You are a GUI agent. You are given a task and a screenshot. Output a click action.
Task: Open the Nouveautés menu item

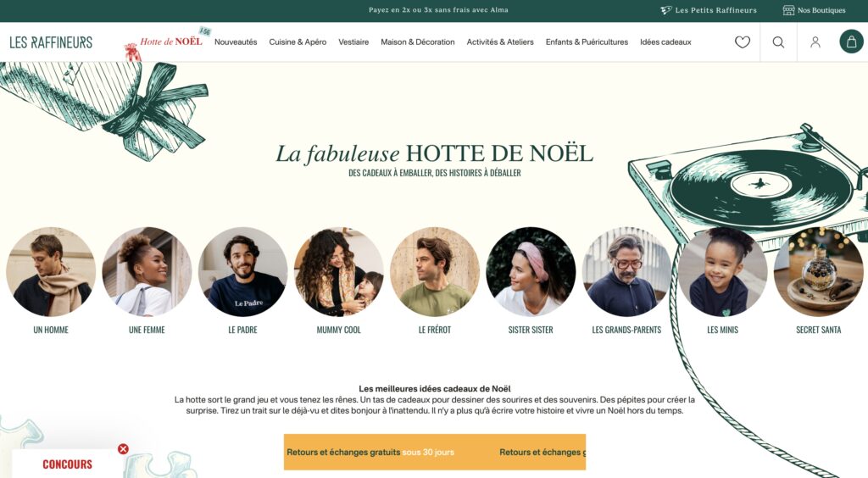[x=236, y=42]
